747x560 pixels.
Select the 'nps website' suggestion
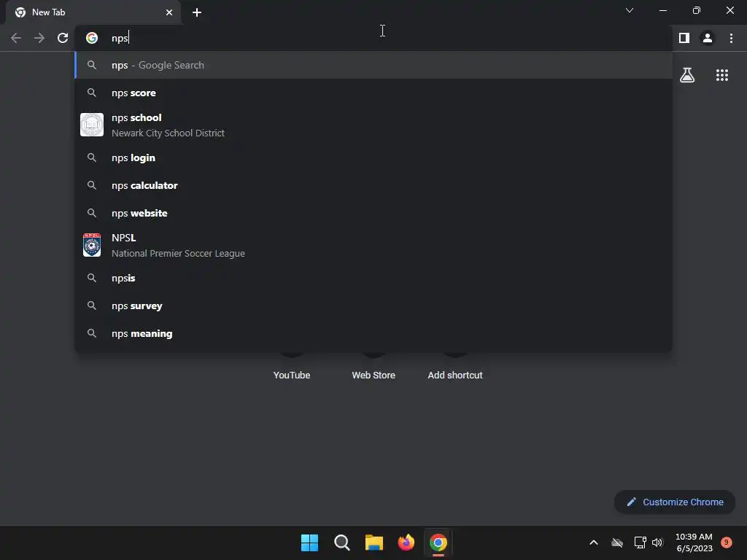(373, 213)
